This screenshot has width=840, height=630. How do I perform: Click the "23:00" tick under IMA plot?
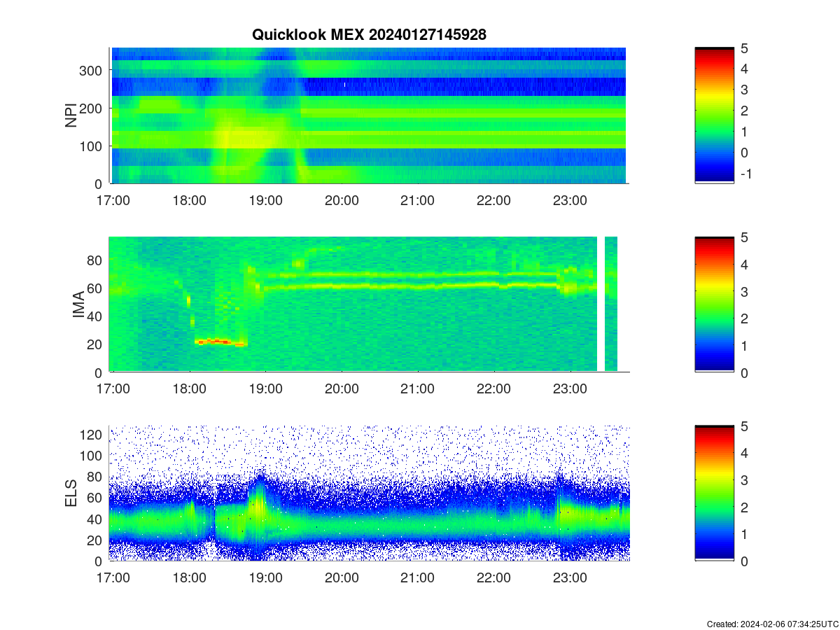(x=570, y=389)
